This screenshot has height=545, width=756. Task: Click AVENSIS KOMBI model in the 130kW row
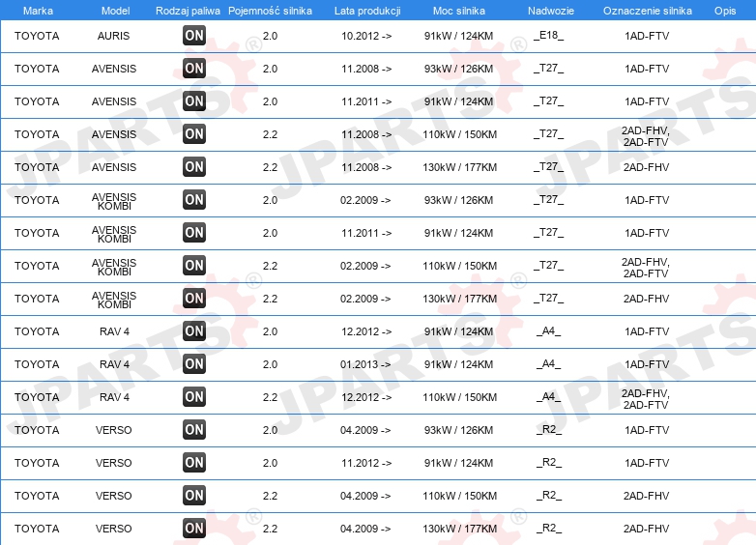(x=114, y=300)
